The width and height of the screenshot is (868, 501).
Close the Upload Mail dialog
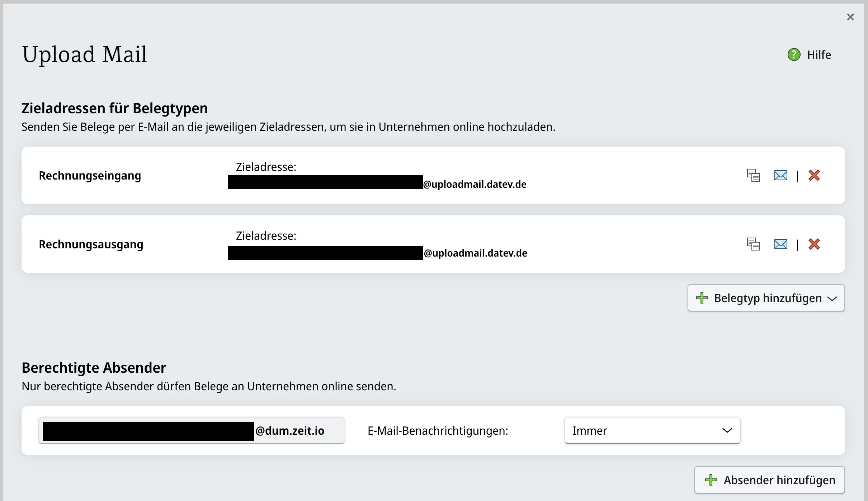point(850,17)
